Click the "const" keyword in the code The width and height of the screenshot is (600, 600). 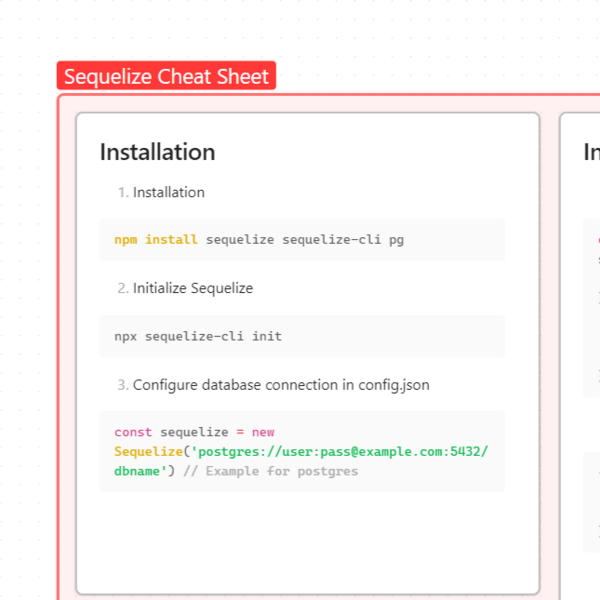click(133, 432)
